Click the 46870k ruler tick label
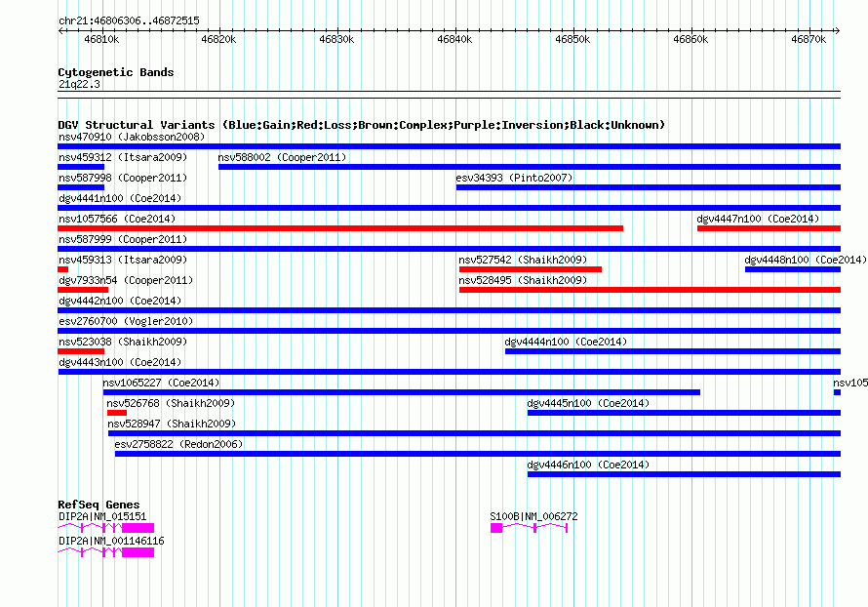This screenshot has width=868, height=607. coord(809,39)
